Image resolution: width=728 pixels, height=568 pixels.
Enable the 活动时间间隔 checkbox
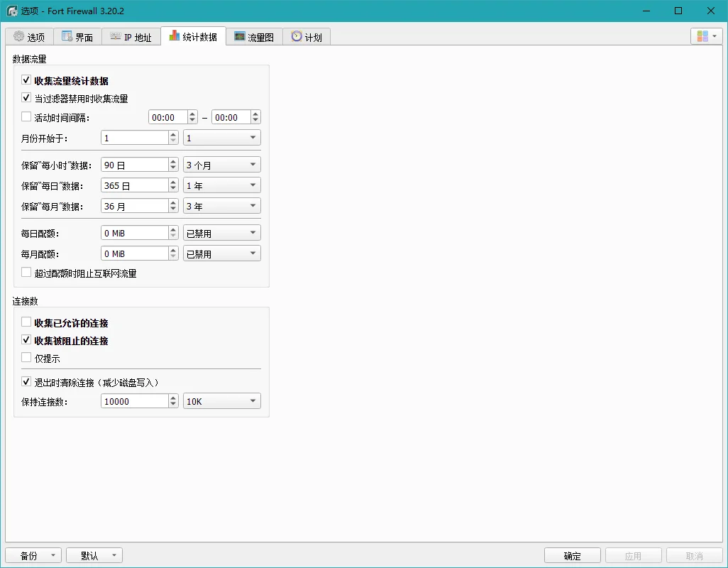point(26,117)
